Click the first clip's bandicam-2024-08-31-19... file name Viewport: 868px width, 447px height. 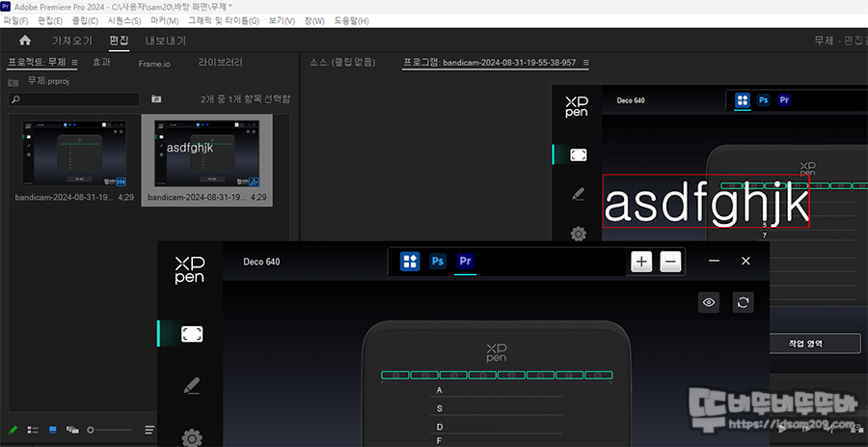click(63, 197)
